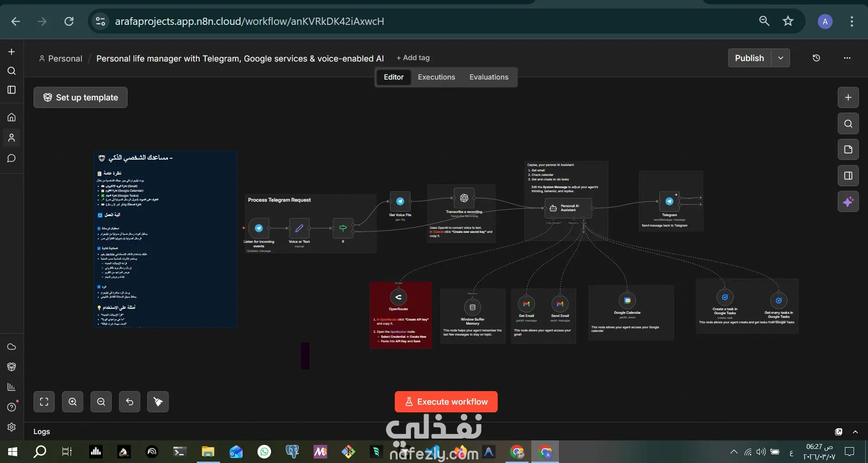Open the three-dot workflow options menu
The image size is (868, 463).
click(x=847, y=58)
